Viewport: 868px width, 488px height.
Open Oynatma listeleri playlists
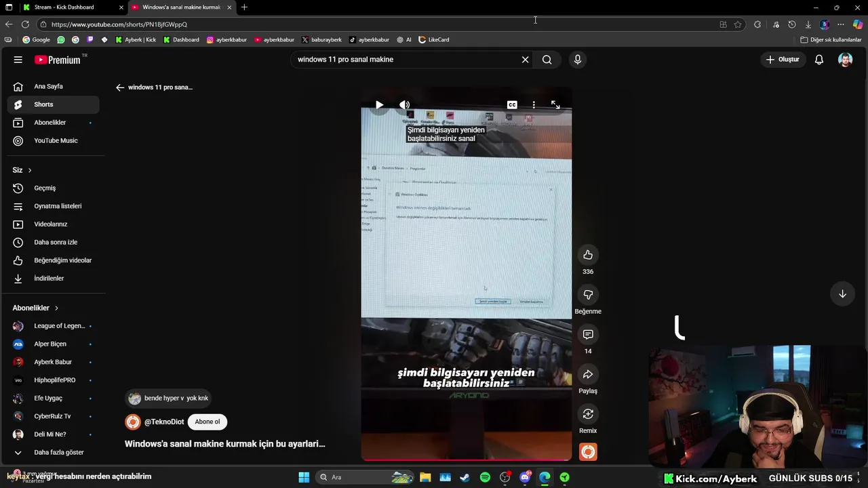[53, 206]
